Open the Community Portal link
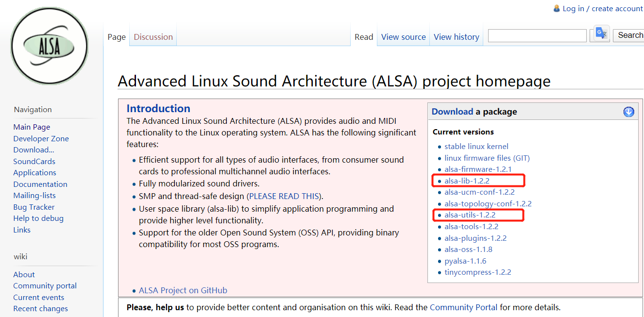The height and width of the screenshot is (317, 644). coord(463,307)
